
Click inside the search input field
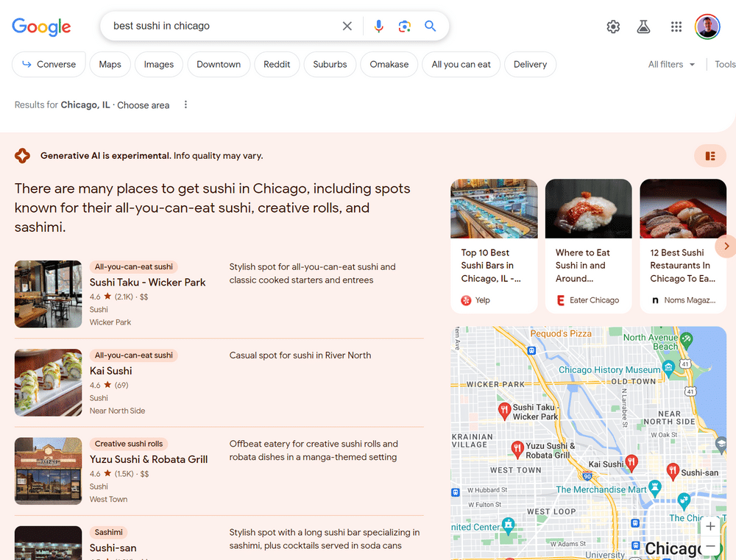click(x=221, y=26)
